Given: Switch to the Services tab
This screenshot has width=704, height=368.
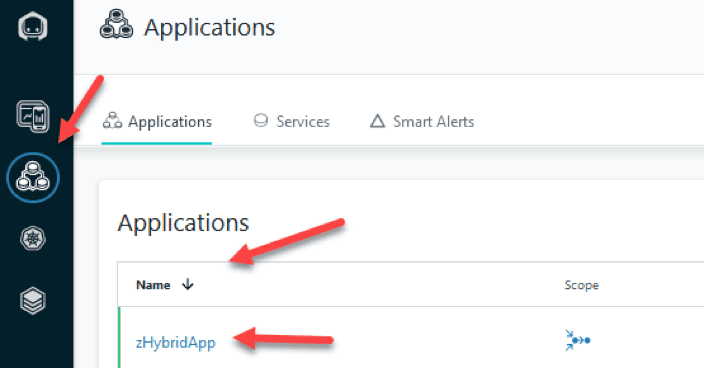Looking at the screenshot, I should (291, 122).
